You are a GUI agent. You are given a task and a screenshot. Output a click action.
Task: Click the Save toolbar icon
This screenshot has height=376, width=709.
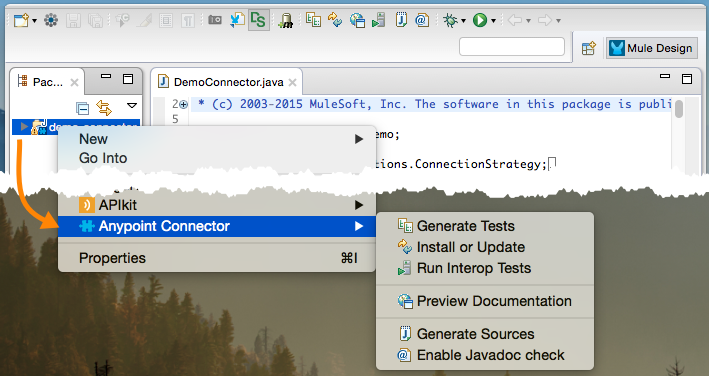(x=73, y=20)
